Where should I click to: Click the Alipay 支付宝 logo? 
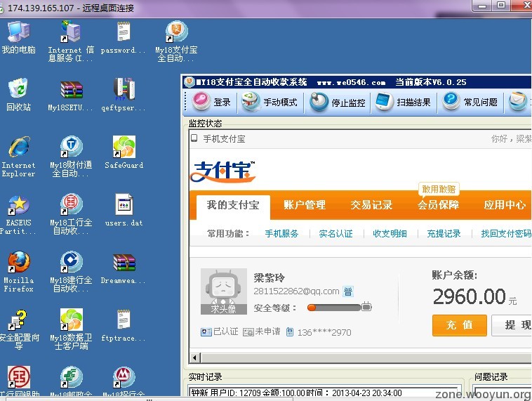click(223, 171)
